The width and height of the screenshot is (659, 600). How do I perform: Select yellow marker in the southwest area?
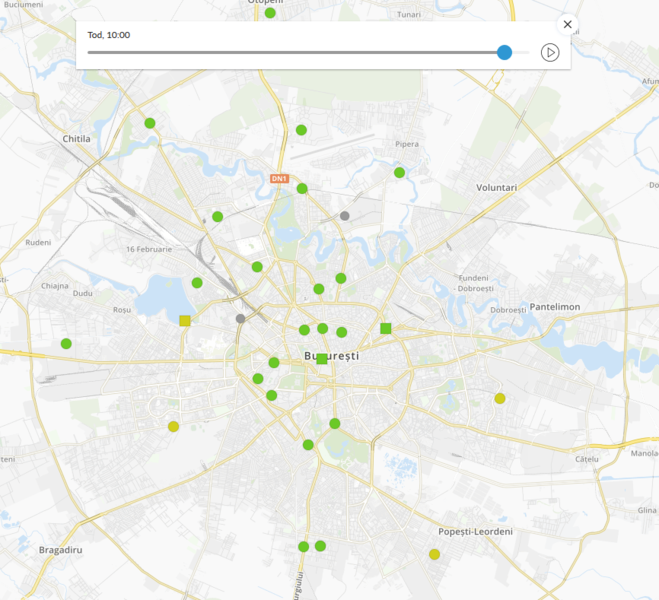click(173, 426)
